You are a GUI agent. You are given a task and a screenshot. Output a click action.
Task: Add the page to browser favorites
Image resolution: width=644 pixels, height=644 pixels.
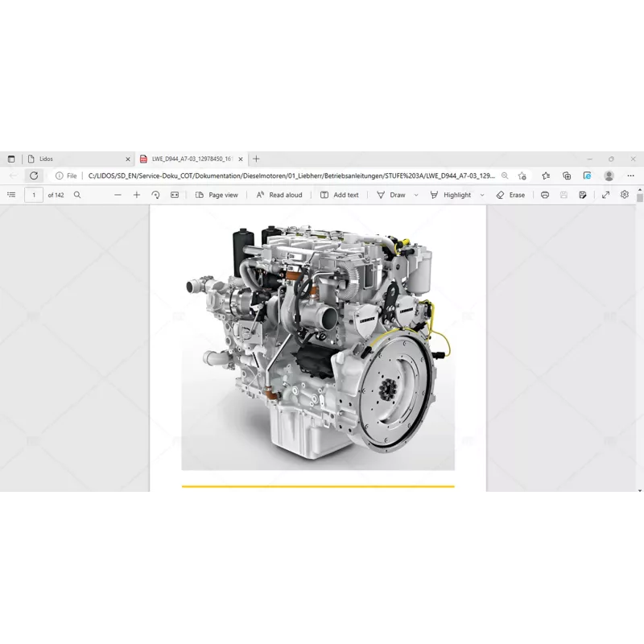(523, 175)
